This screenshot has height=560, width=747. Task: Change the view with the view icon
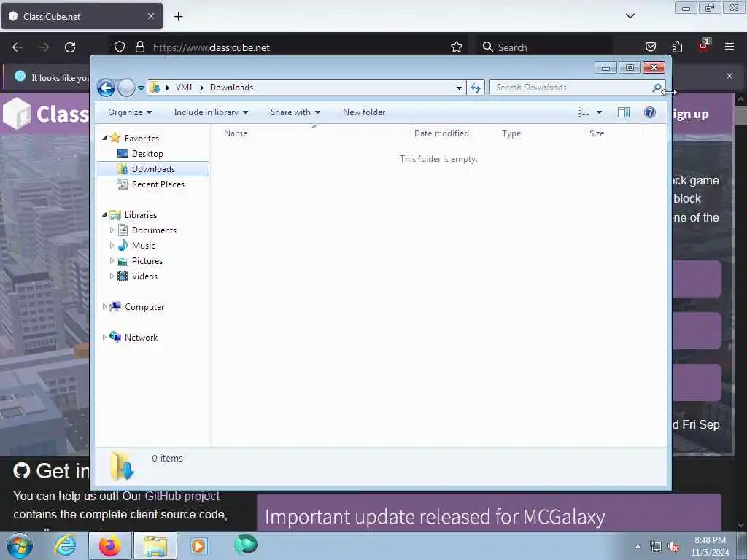point(583,112)
